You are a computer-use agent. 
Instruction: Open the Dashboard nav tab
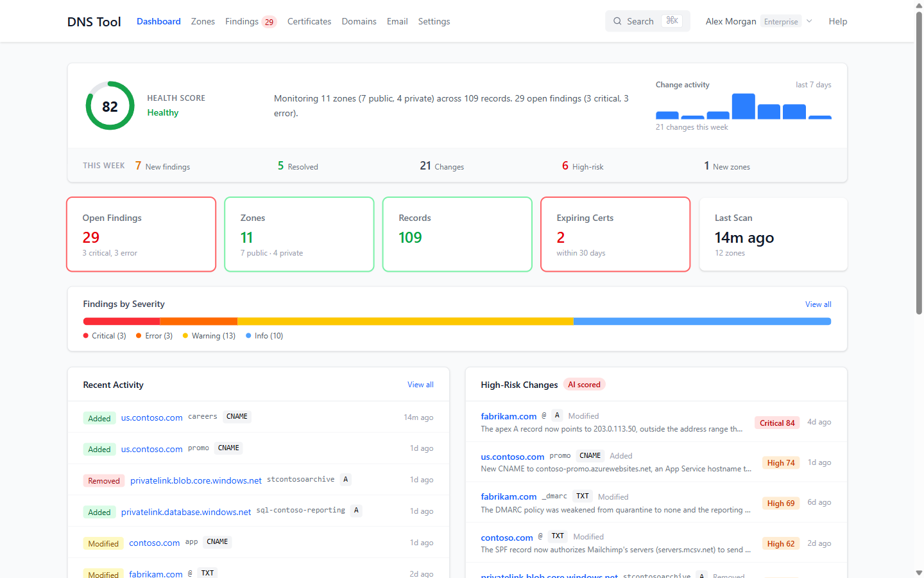tap(158, 21)
